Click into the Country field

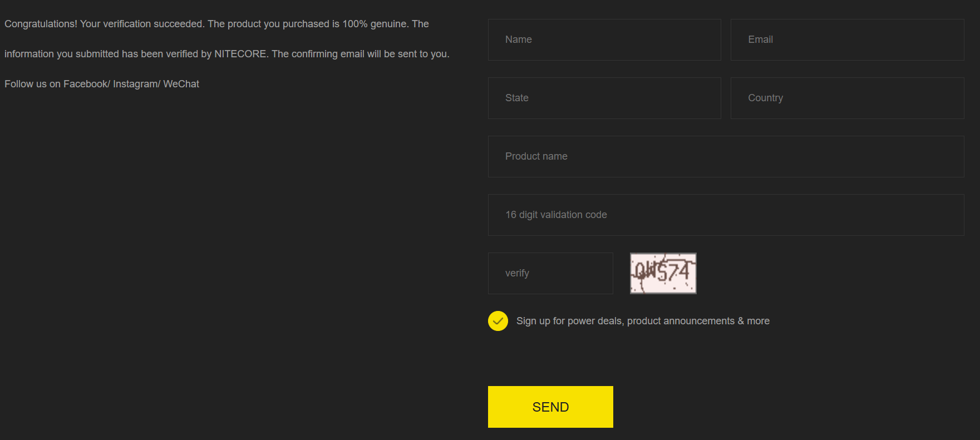pos(846,98)
